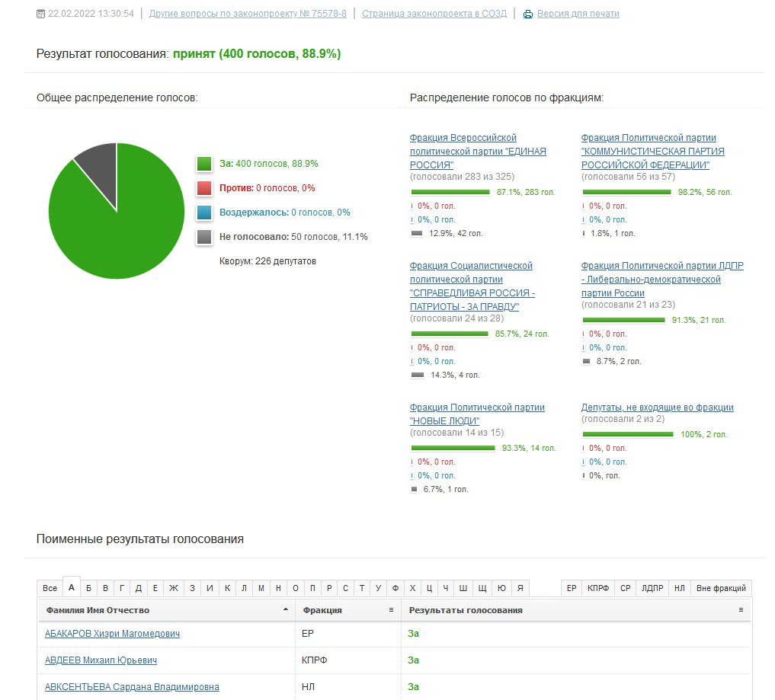Screen dimensions: 775x700
Task: Open the НОВЫЕ ЛЮДИ faction link
Action: 477,414
